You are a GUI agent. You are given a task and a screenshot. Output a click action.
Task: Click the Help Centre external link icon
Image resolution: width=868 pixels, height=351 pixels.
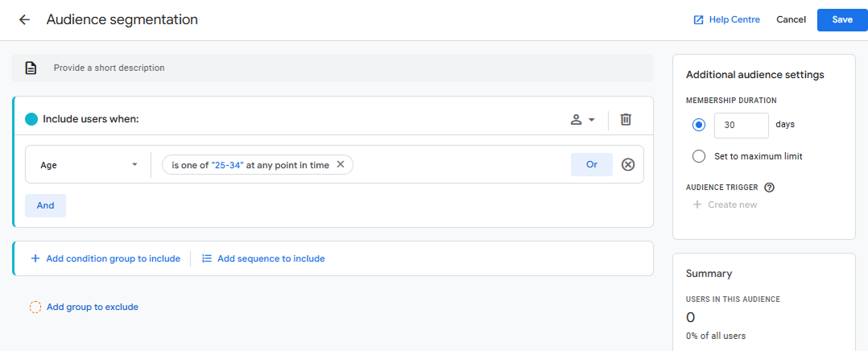click(x=699, y=20)
